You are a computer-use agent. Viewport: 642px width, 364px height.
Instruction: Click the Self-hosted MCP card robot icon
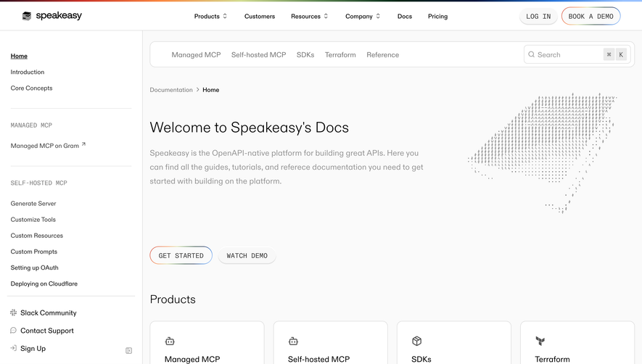point(293,341)
